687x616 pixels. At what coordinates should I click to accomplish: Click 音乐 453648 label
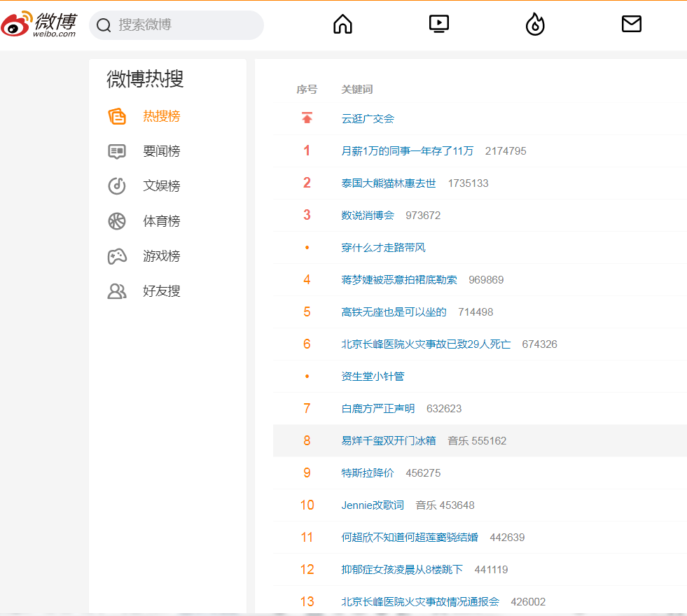click(x=445, y=505)
